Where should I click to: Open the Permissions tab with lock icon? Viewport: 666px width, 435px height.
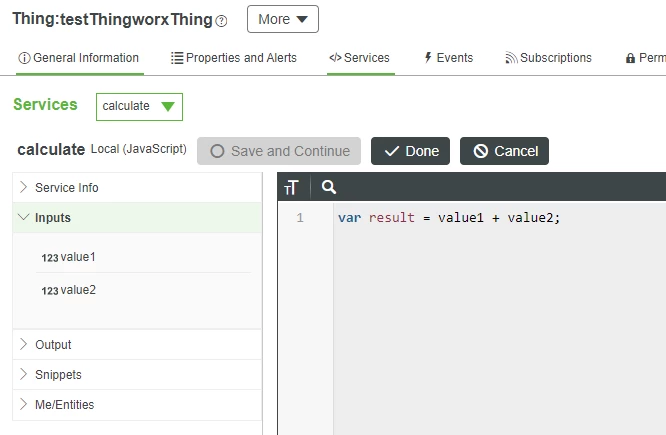click(645, 58)
